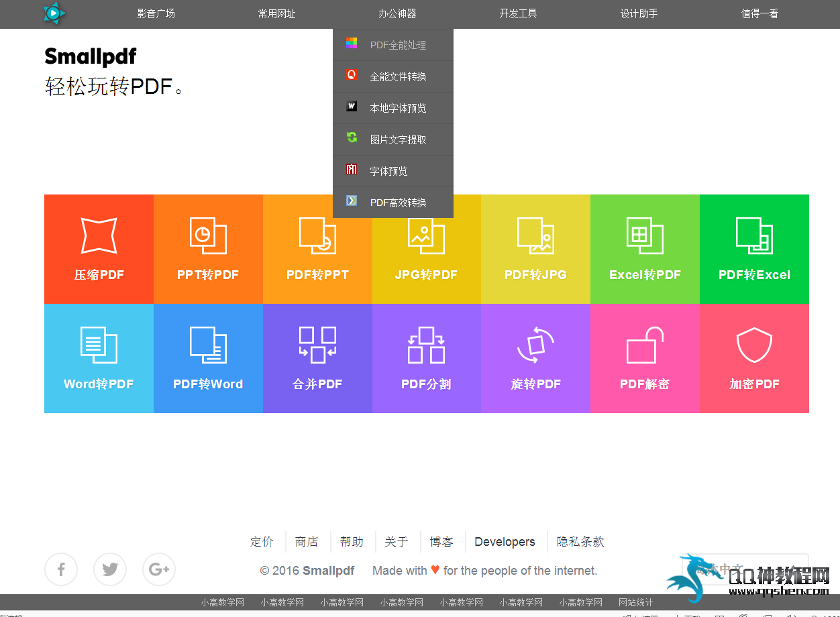Click the 网站统计 link in the bottom bar
The image size is (840, 617).
tap(636, 602)
